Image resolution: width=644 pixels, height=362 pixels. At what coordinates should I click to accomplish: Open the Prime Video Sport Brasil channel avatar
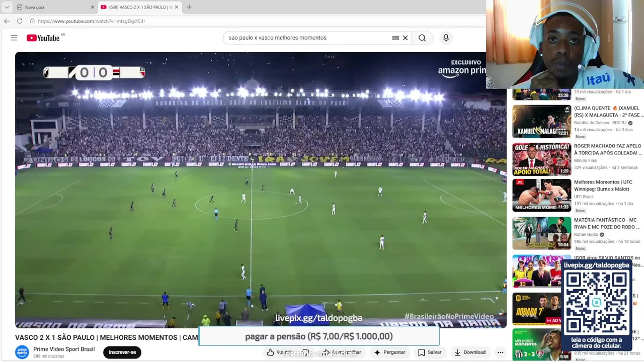coord(22,352)
